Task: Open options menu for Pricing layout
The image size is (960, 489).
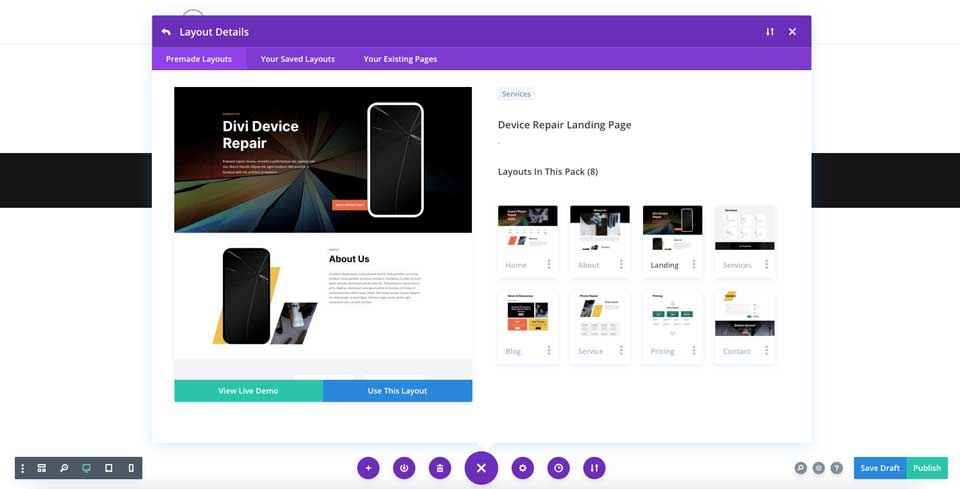Action: [694, 351]
